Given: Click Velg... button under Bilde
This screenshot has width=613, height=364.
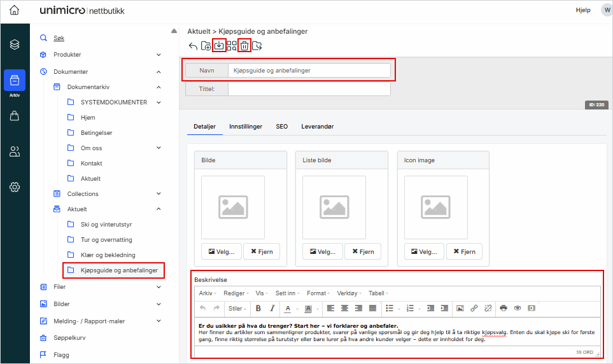Looking at the screenshot, I should pyautogui.click(x=221, y=251).
